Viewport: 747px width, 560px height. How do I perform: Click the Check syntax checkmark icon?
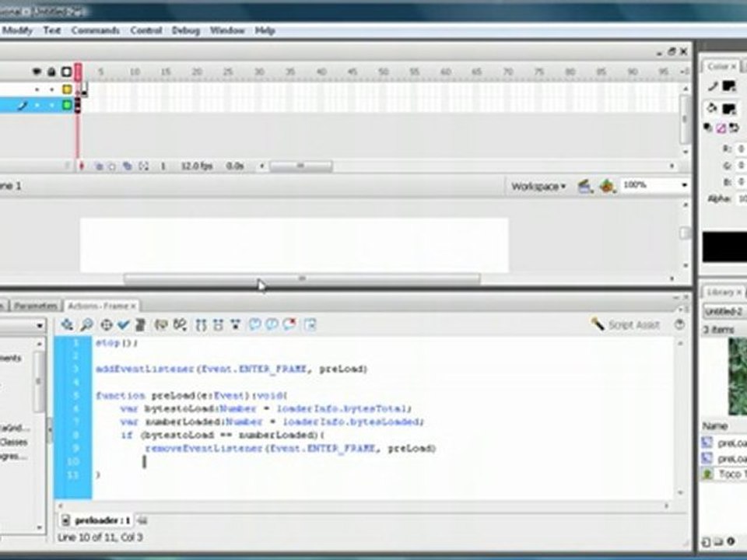coord(124,325)
